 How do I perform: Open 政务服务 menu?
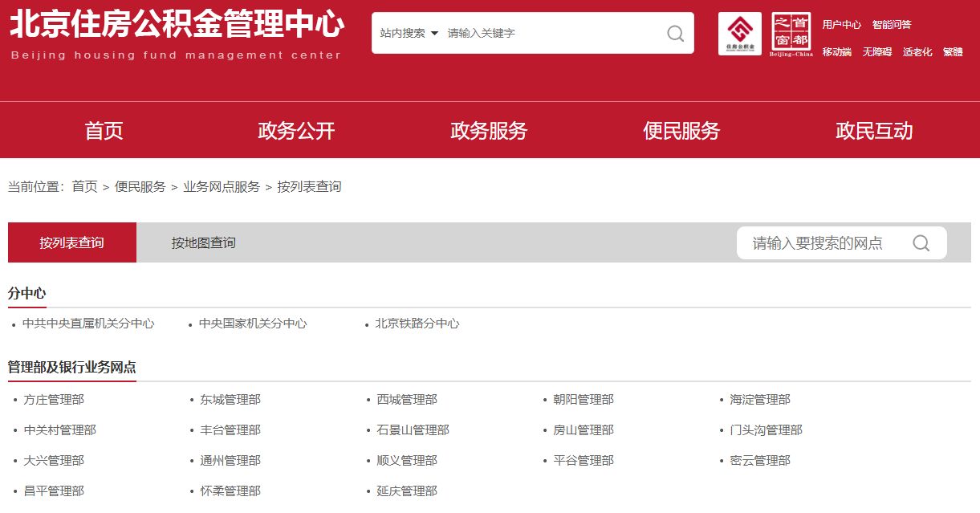pos(489,131)
